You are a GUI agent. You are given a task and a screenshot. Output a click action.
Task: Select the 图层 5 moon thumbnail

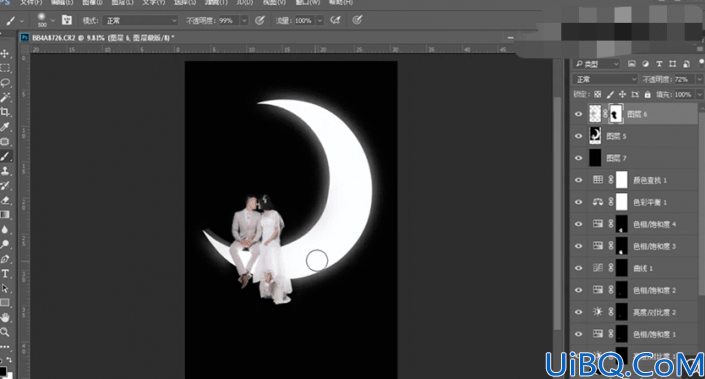(595, 136)
